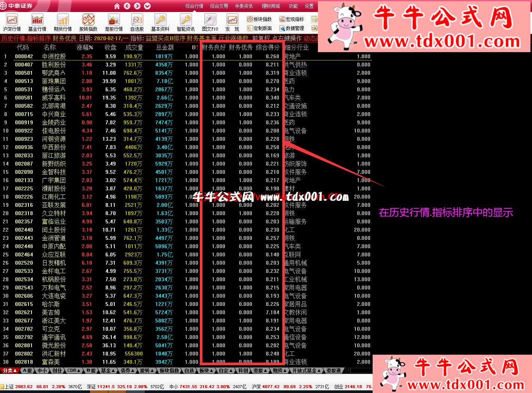Select 创业 bottom tab
Viewport: 532px width, 393px height.
57,370
